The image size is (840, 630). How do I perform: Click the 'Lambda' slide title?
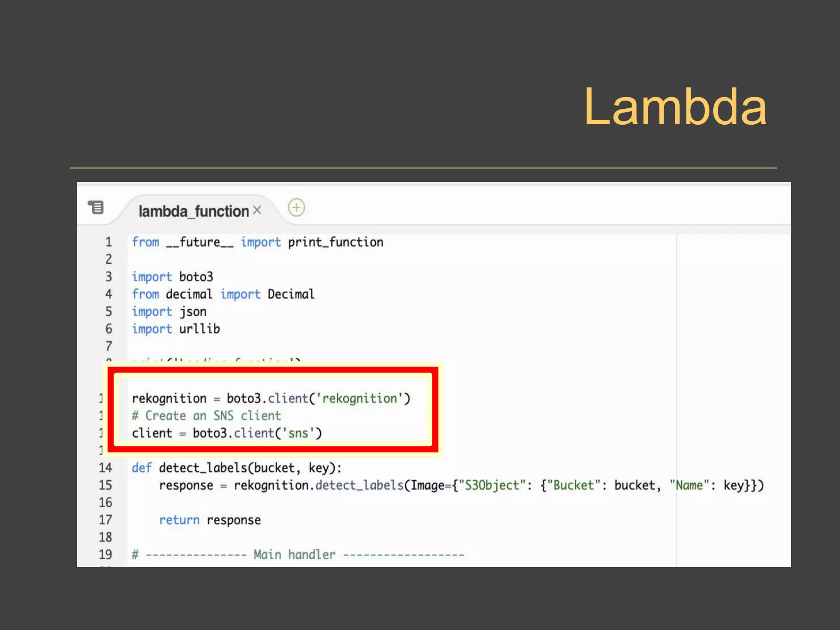[x=675, y=107]
